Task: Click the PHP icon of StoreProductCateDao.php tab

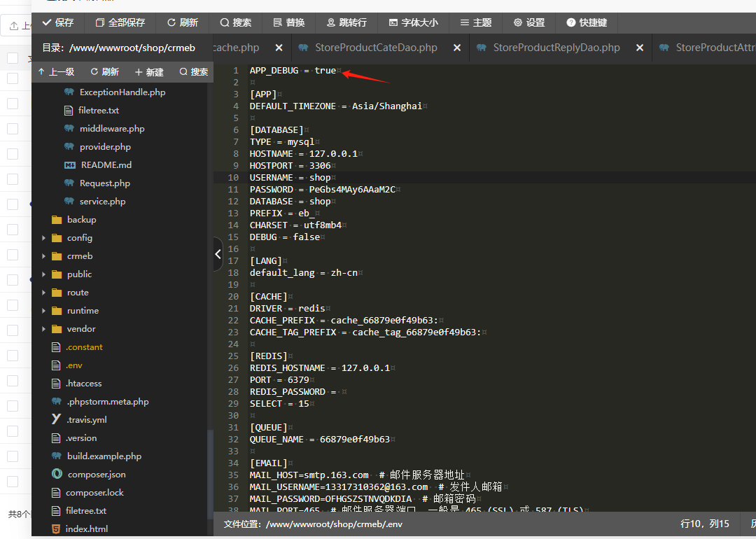Action: pos(303,48)
